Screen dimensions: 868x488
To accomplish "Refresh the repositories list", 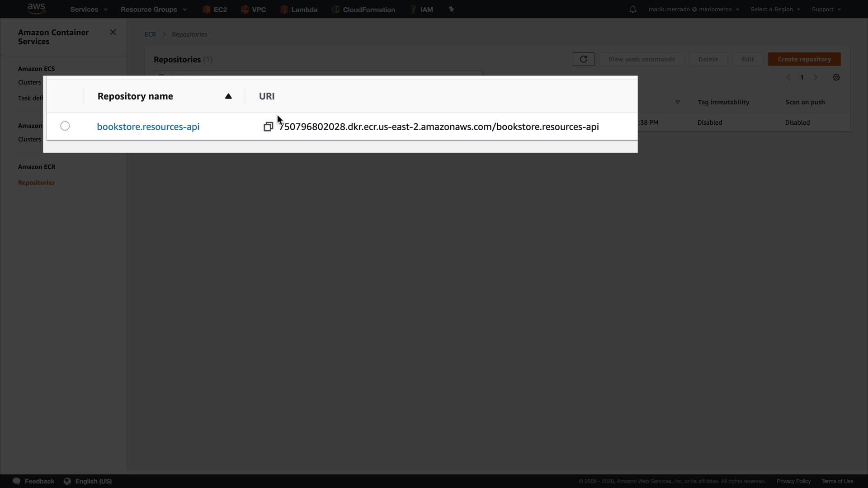I will point(583,59).
